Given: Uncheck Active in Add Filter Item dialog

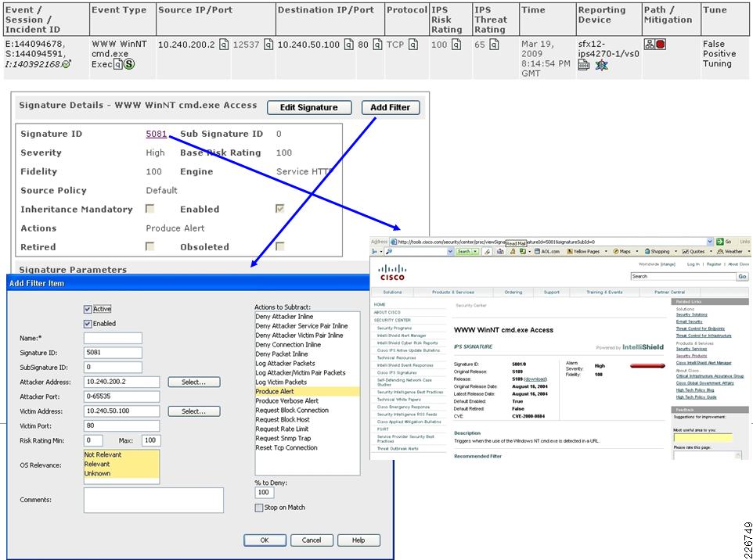Looking at the screenshot, I should pos(88,309).
